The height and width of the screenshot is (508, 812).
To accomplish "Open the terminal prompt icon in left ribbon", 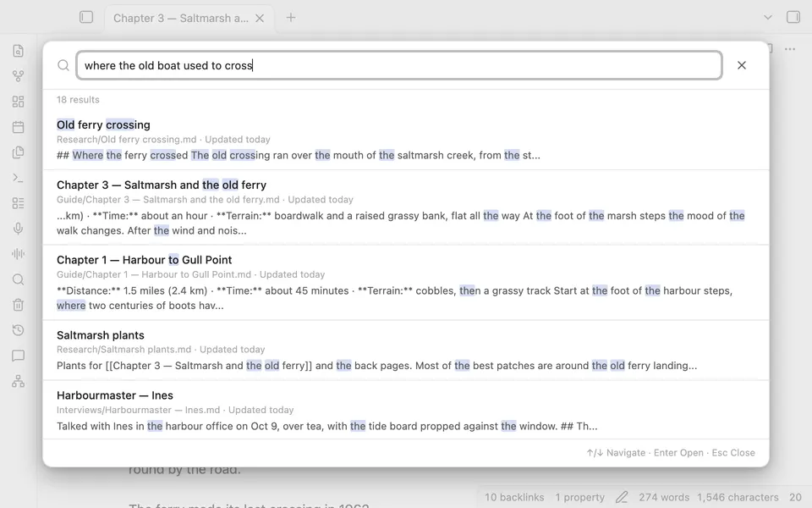I will pos(18,178).
